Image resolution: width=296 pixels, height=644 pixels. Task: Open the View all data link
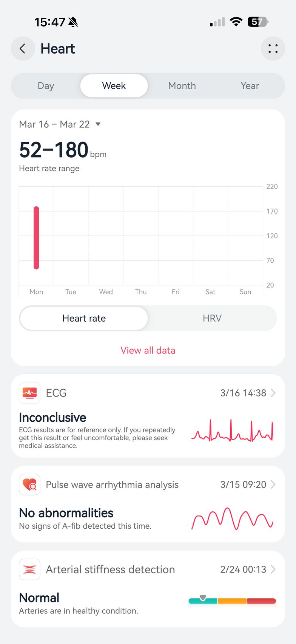click(148, 350)
